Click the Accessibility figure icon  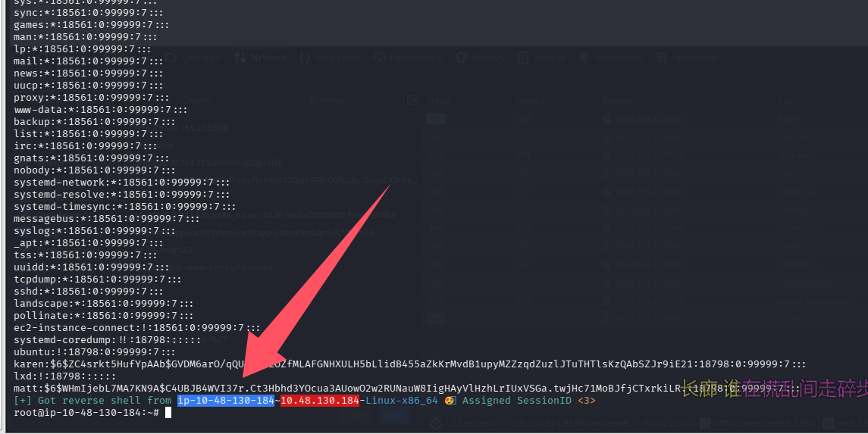click(584, 58)
